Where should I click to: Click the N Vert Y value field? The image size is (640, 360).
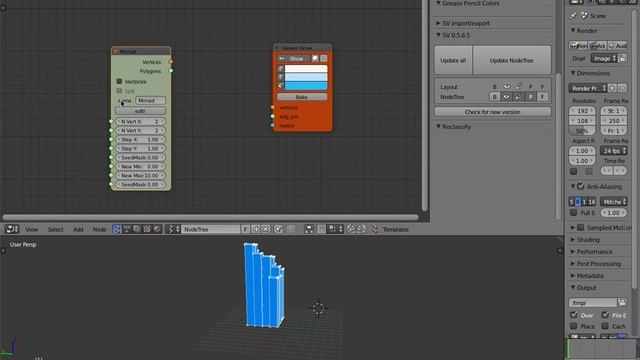140,131
